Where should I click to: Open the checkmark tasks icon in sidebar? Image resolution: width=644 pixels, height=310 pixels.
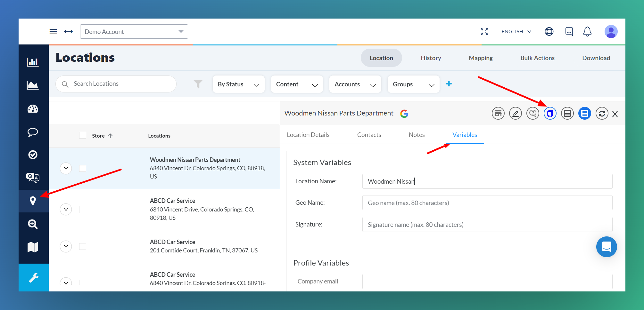pos(33,155)
